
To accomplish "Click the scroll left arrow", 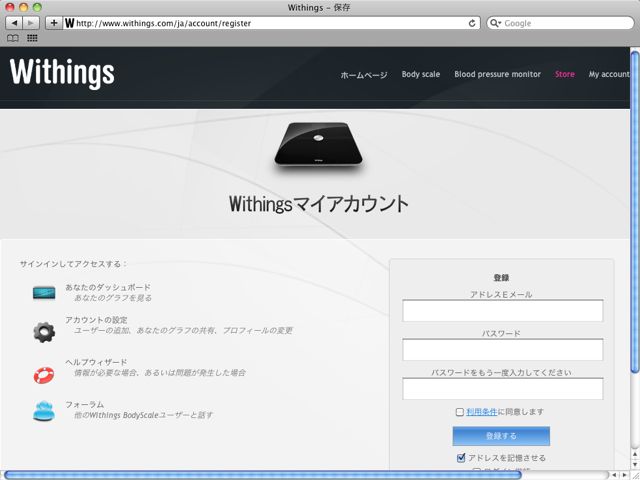I will (x=614, y=475).
